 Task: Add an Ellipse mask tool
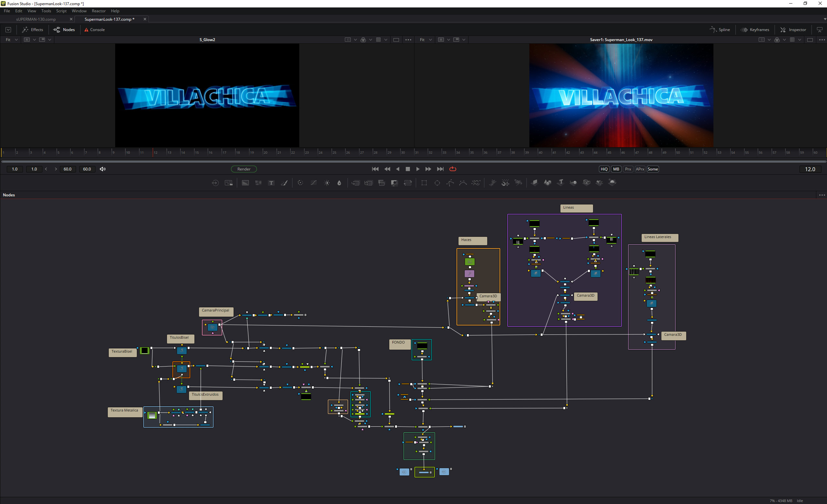click(437, 183)
